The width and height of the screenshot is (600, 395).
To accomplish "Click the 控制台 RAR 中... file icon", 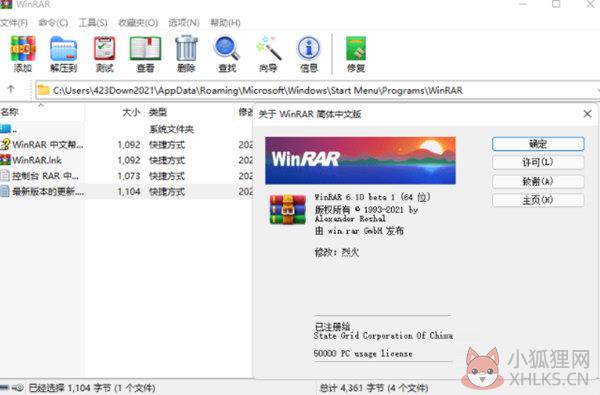I will point(5,176).
